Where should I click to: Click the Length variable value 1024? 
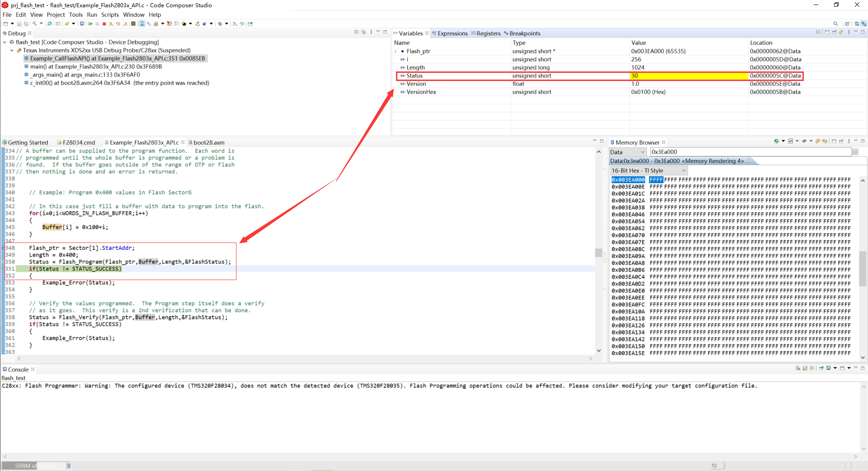pyautogui.click(x=638, y=67)
